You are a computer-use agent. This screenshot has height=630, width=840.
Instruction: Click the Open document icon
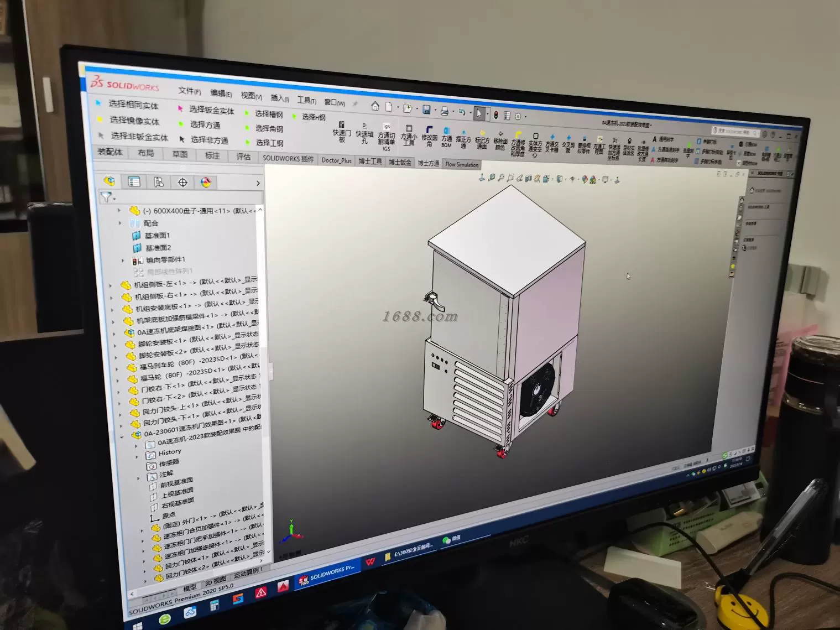point(408,108)
